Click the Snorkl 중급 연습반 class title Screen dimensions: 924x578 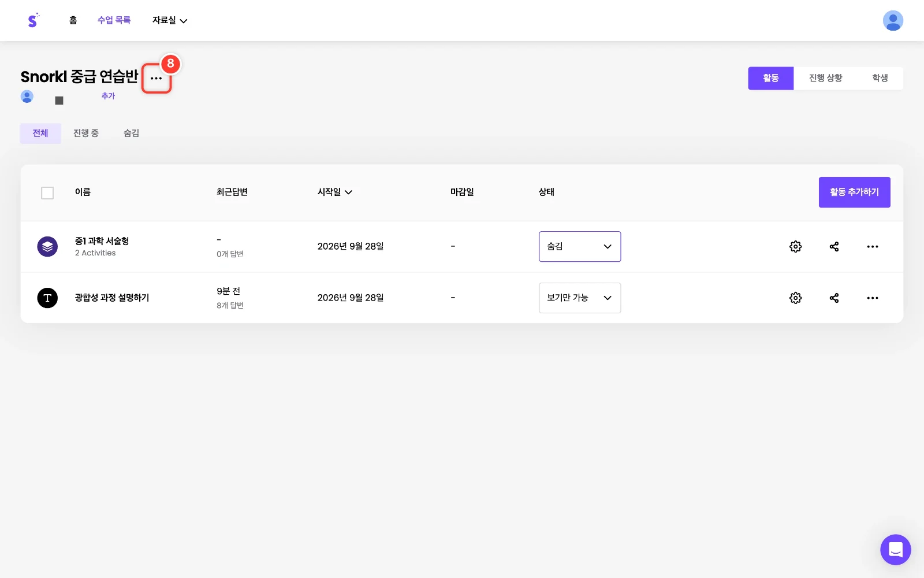80,77
